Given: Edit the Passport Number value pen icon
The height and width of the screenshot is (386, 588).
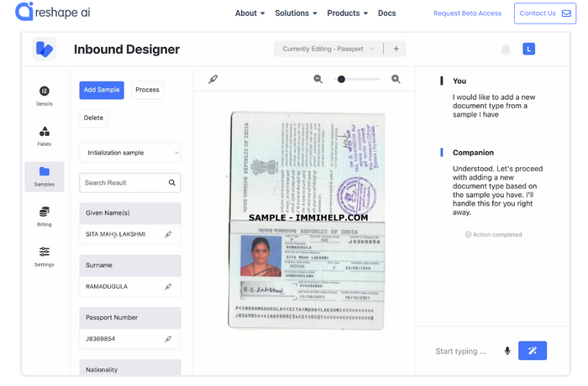Looking at the screenshot, I should pos(168,339).
